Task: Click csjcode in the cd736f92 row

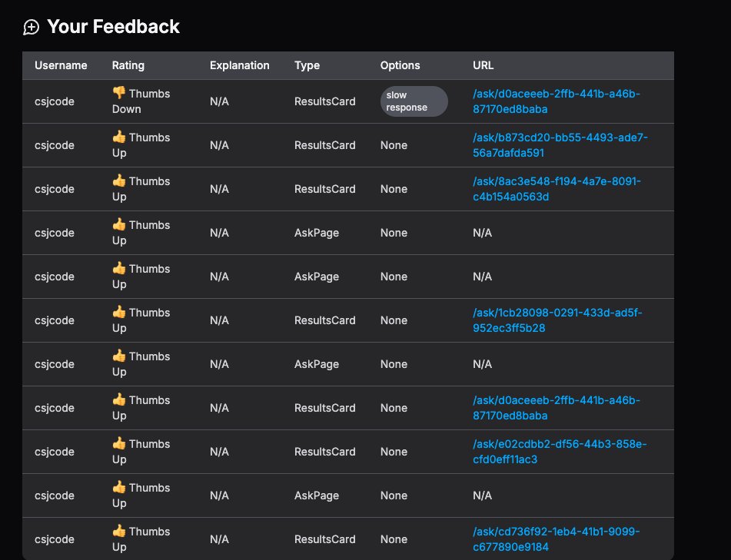Action: 54,539
